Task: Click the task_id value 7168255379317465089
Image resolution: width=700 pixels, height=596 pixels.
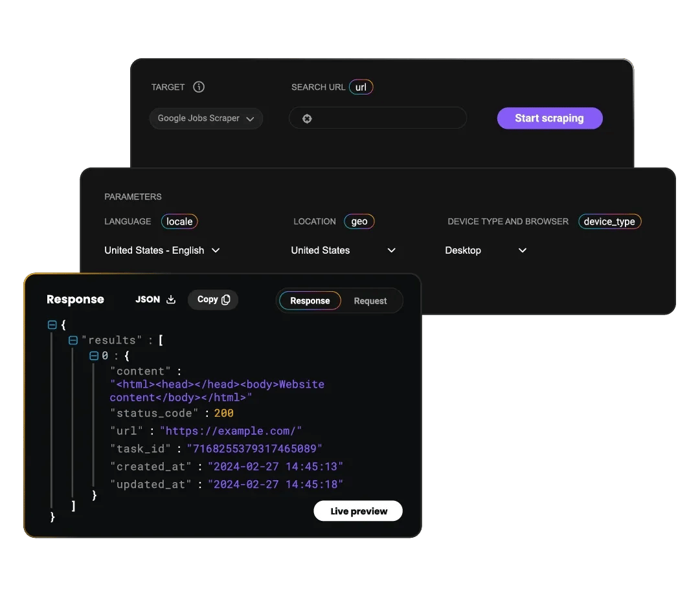Action: (254, 448)
